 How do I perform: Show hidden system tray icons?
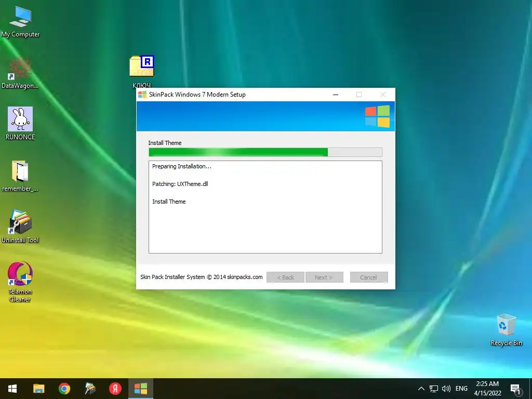[x=421, y=389]
